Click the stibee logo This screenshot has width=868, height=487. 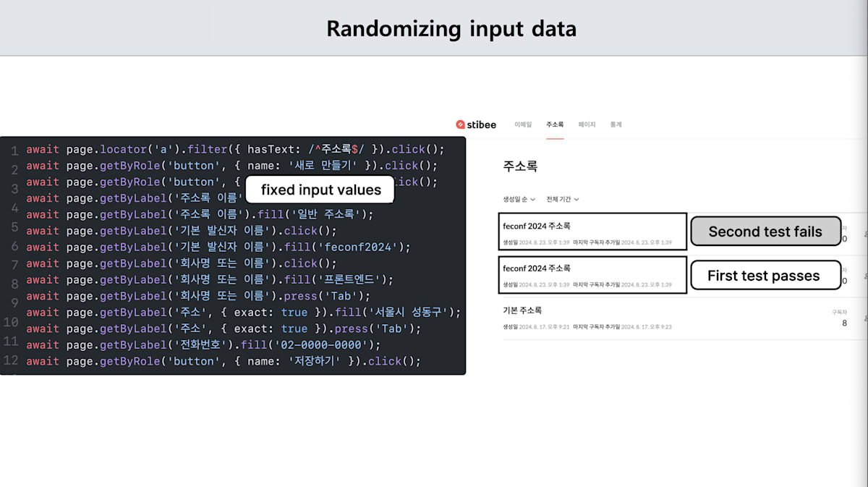(x=476, y=124)
